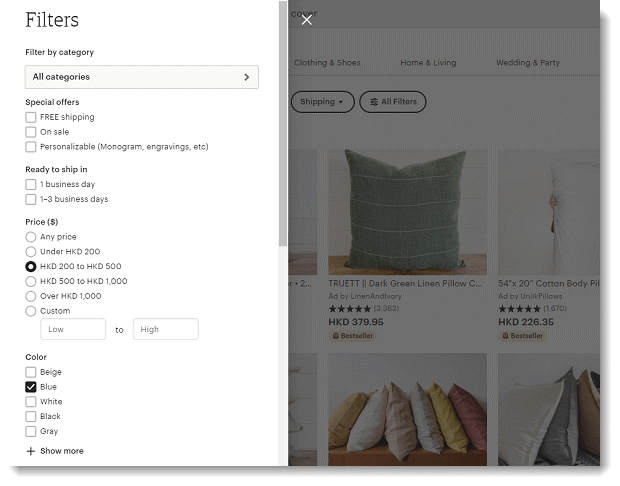
Task: Select 1–3 business days shipping
Action: click(x=31, y=199)
